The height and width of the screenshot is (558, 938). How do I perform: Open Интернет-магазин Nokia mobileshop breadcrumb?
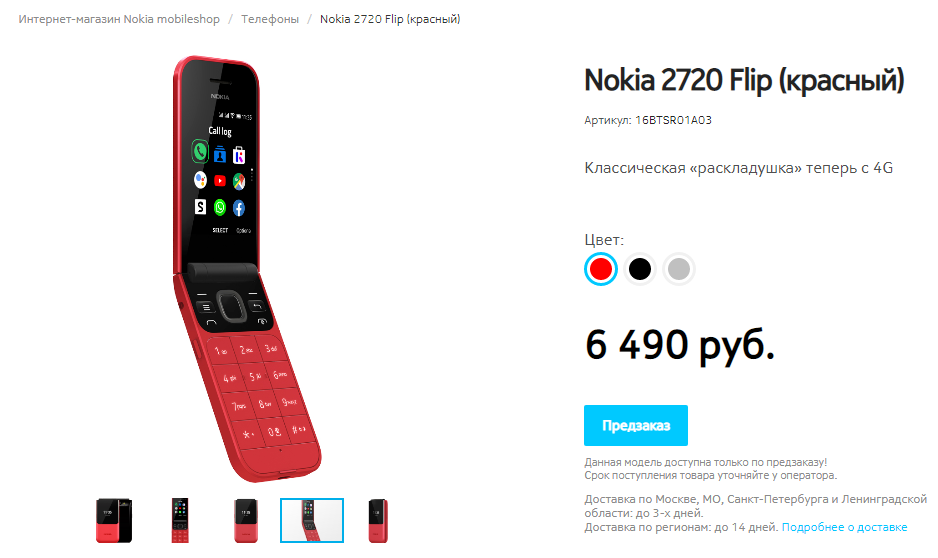(119, 19)
